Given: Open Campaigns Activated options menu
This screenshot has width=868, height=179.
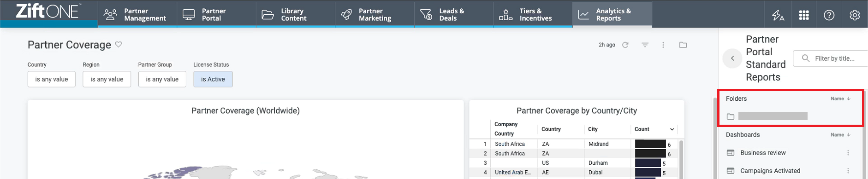Looking at the screenshot, I should [848, 171].
